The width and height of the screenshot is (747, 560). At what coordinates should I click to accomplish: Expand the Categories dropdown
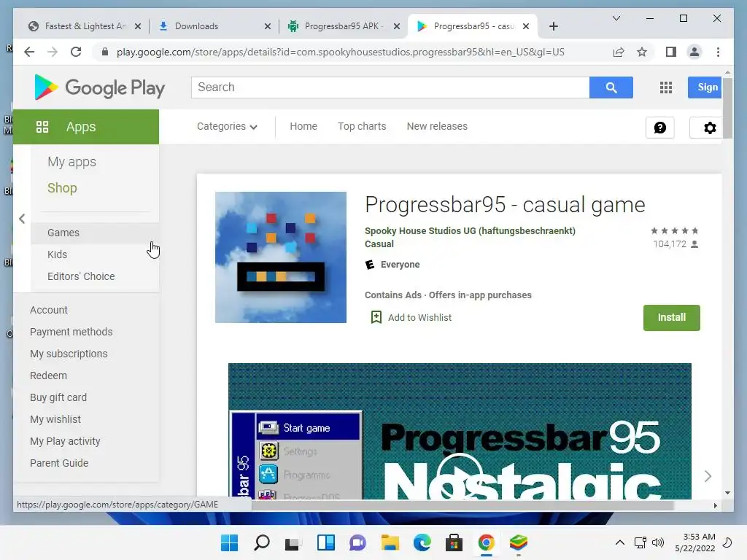(227, 127)
